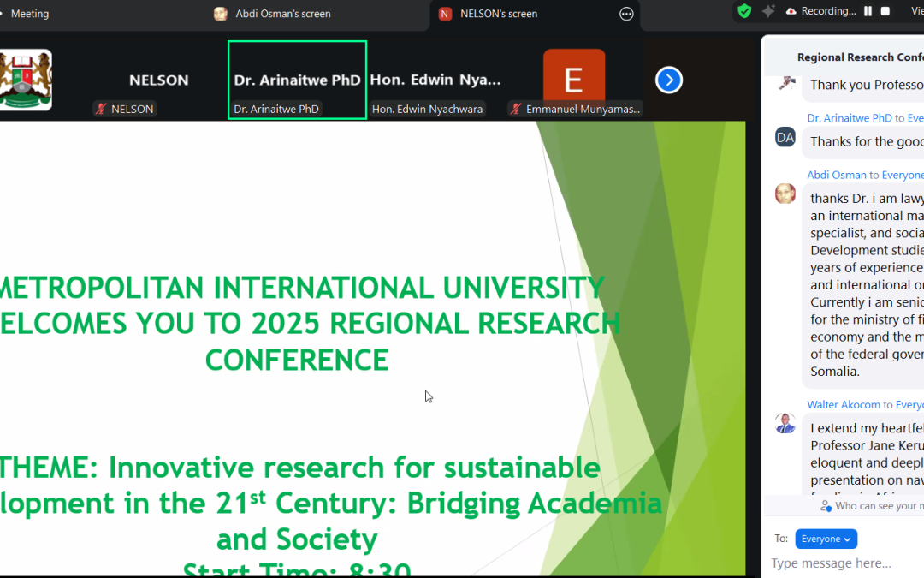Click Dr. Arinaitwe PhD's link in chat header
This screenshot has width=924, height=578.
(x=850, y=117)
